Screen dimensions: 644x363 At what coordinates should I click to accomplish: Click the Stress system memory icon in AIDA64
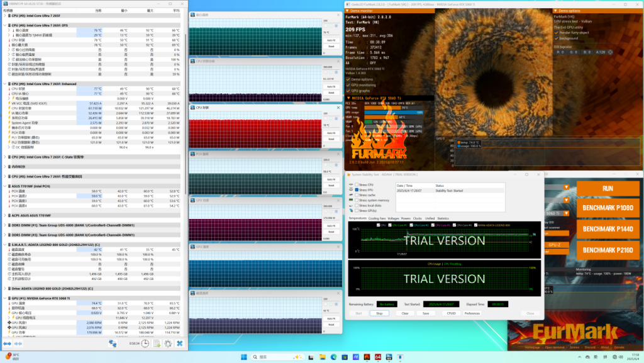pyautogui.click(x=351, y=201)
